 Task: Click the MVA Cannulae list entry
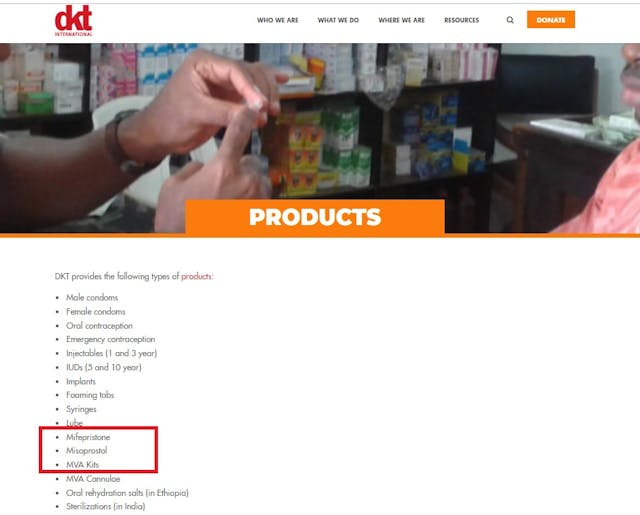click(93, 479)
